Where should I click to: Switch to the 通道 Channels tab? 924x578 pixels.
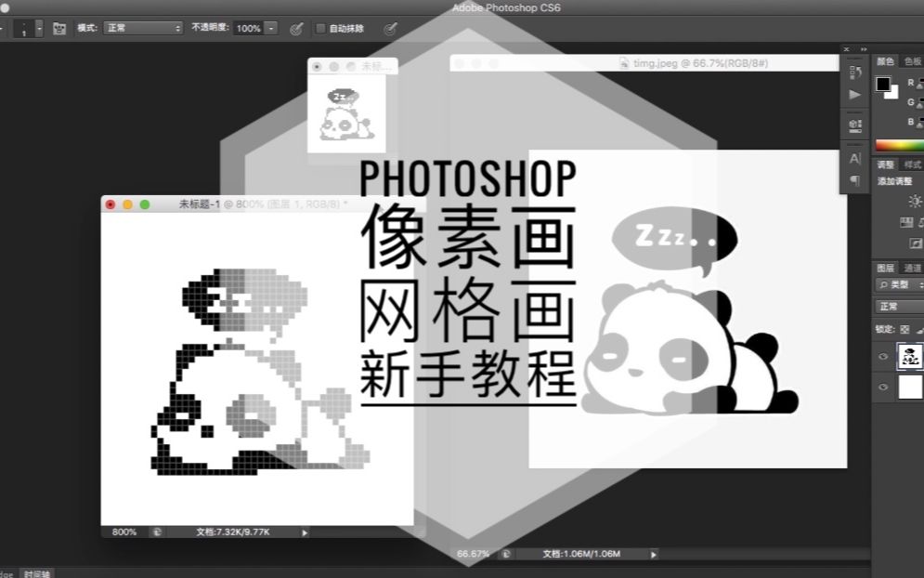(915, 268)
